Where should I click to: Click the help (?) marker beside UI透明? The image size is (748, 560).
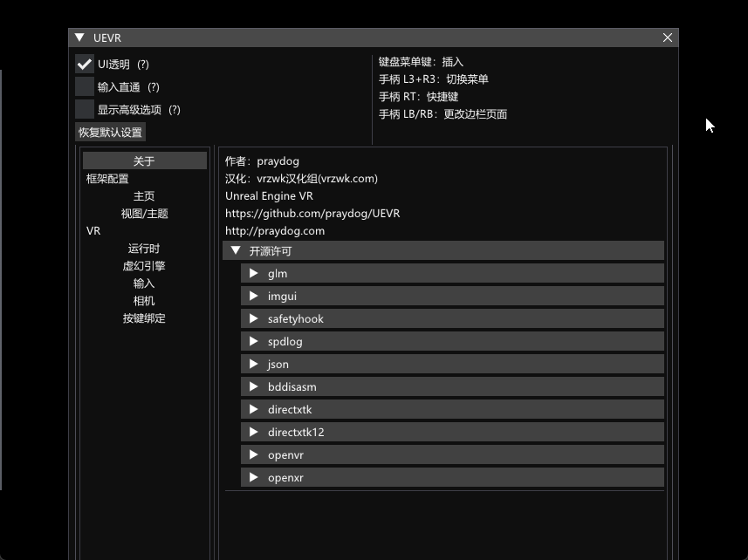click(143, 65)
